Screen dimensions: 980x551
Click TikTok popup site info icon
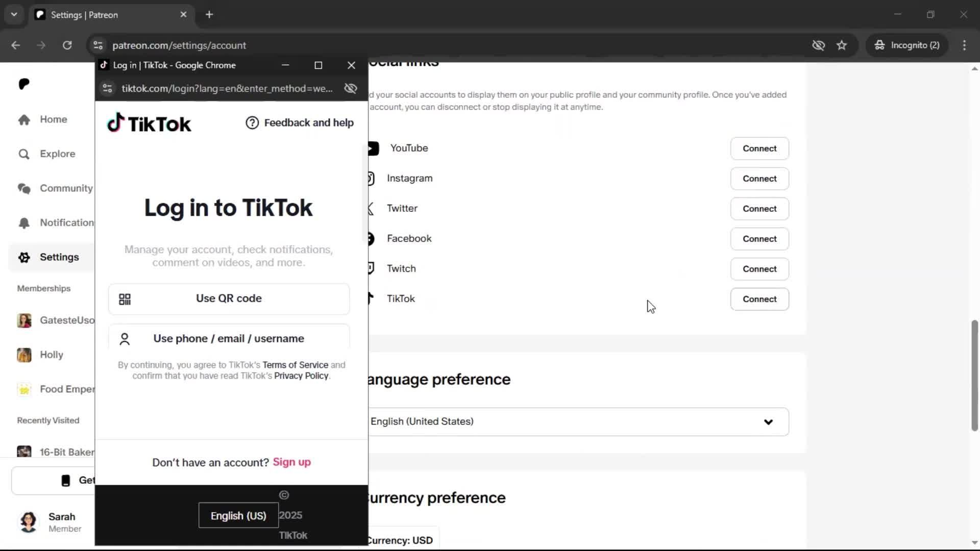[107, 88]
